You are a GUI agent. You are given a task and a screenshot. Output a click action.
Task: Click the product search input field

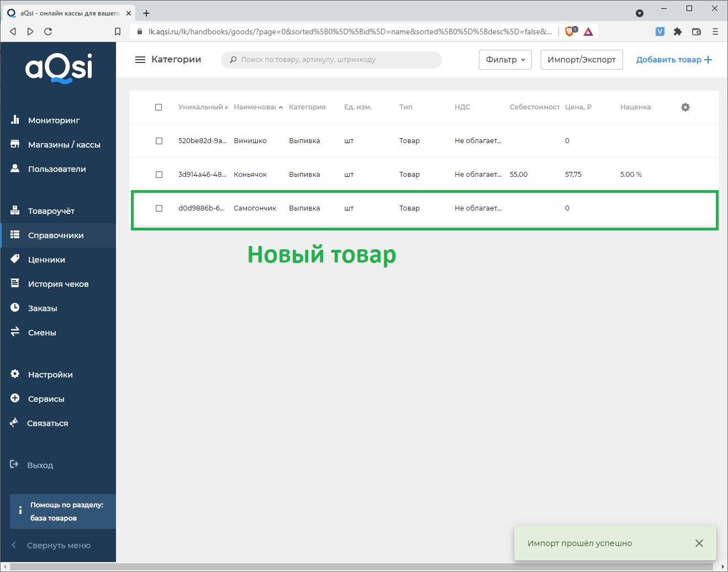tap(331, 59)
